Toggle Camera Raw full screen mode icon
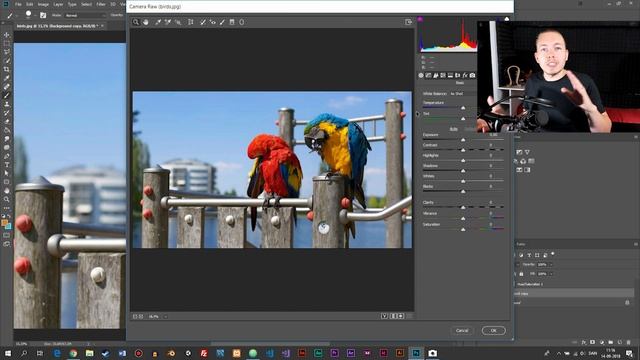640x360 pixels. point(408,22)
